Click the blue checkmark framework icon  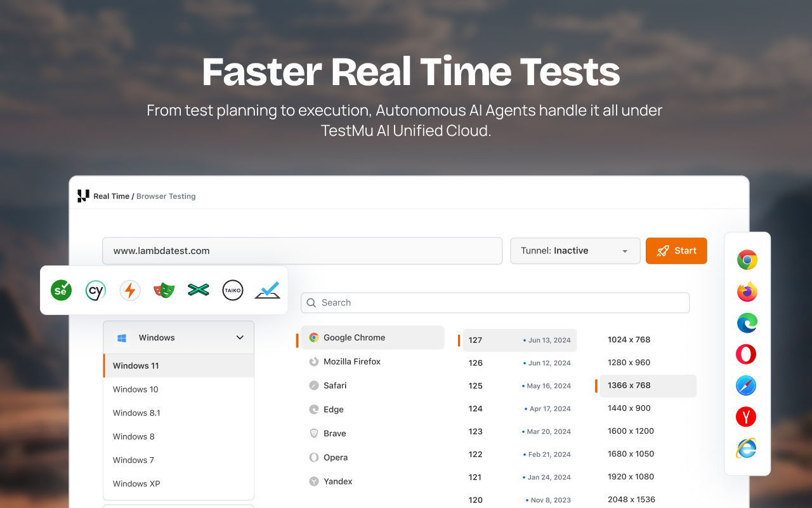pyautogui.click(x=267, y=291)
